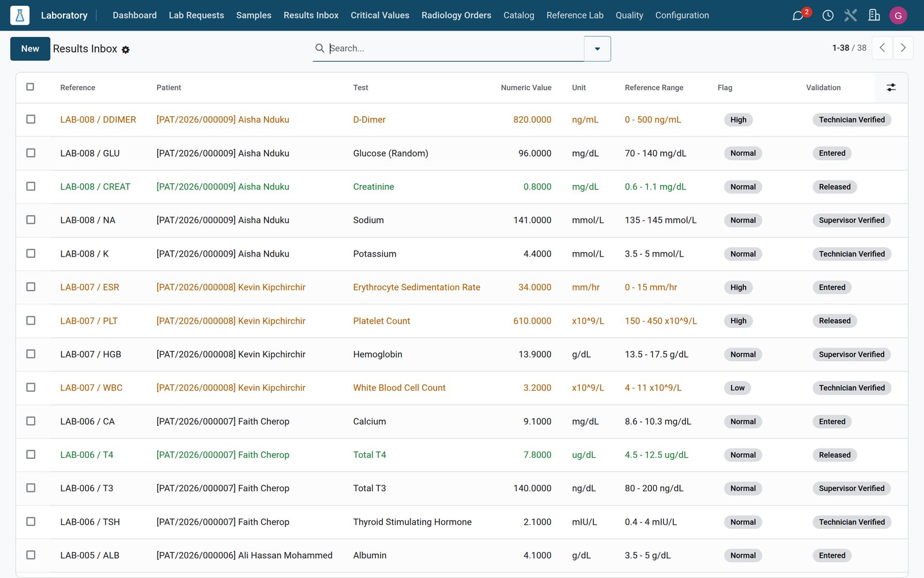Open the Radiology Orders menu

(456, 15)
